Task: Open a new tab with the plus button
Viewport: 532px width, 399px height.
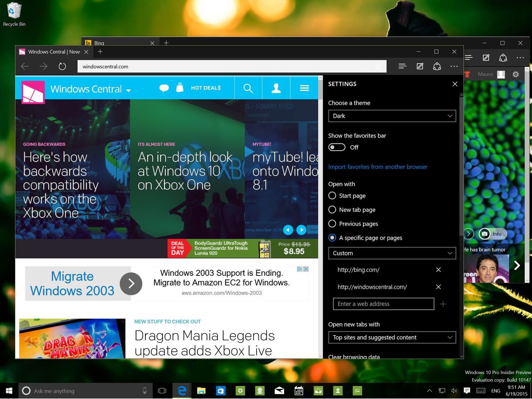Action: coord(100,52)
